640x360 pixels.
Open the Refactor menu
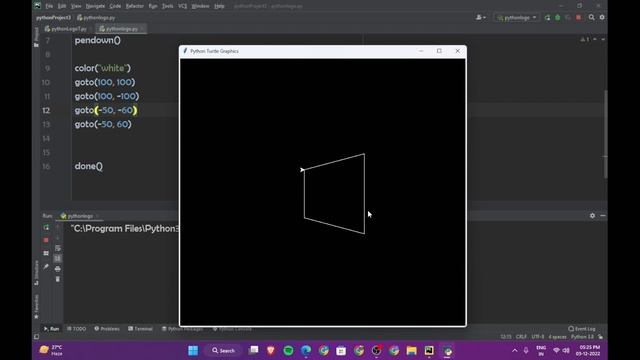coord(135,6)
